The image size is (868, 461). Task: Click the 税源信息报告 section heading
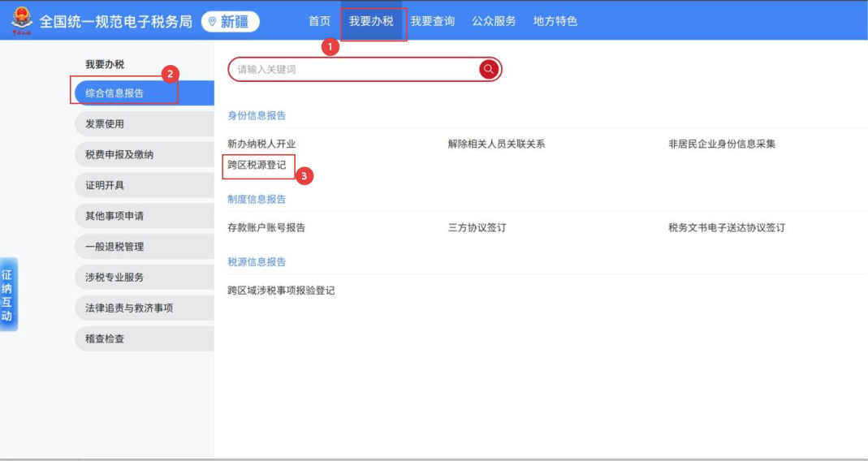[x=257, y=262]
